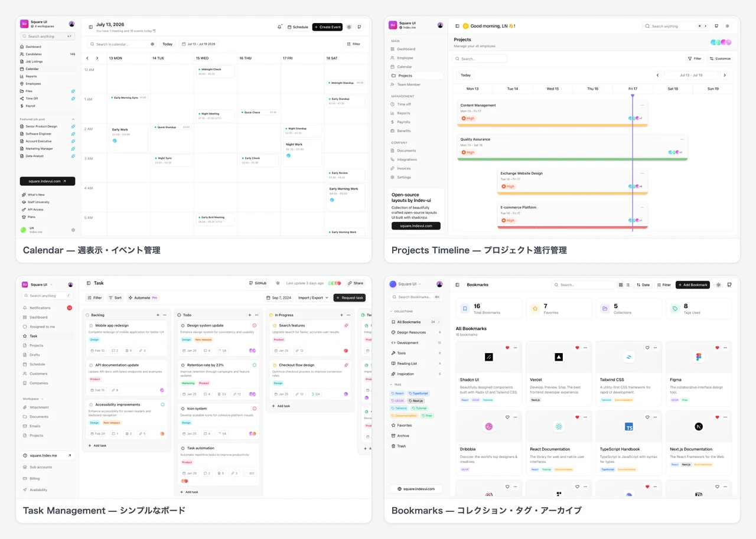
Task: Favorite TypeScript Handbook bookmark heart
Action: pos(647,417)
